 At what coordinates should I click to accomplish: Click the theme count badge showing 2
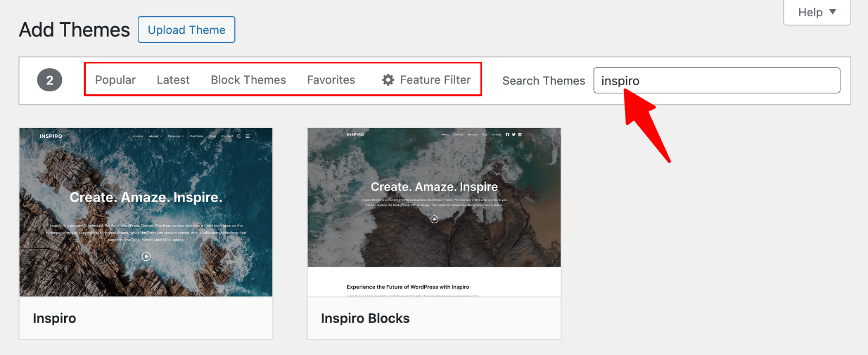49,80
